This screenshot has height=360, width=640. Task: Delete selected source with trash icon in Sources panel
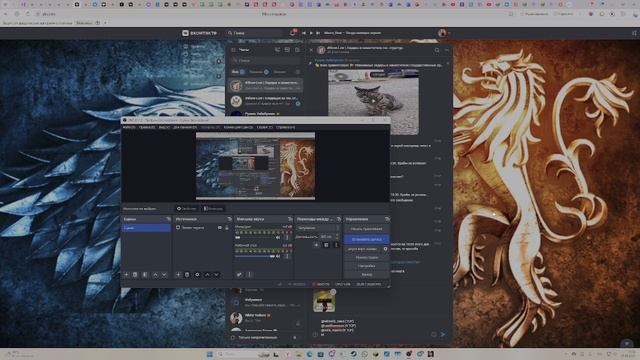pos(187,275)
